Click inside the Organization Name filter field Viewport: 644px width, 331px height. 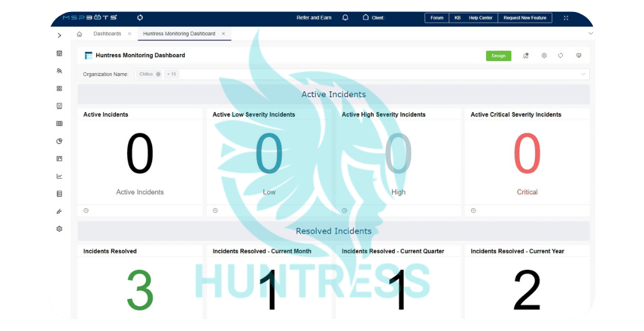[362, 74]
